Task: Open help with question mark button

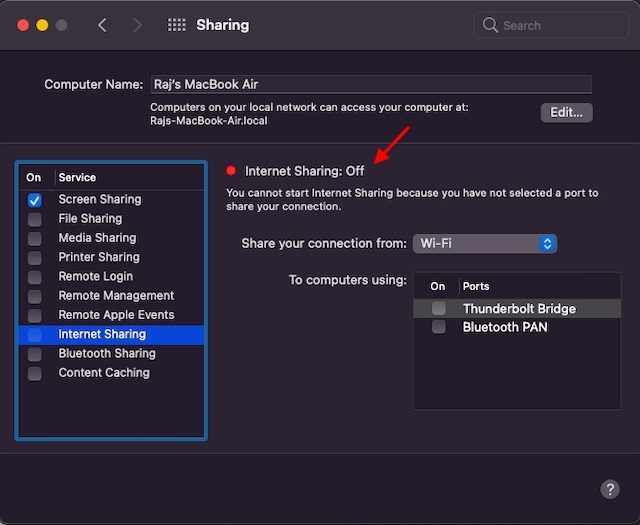Action: tap(610, 489)
